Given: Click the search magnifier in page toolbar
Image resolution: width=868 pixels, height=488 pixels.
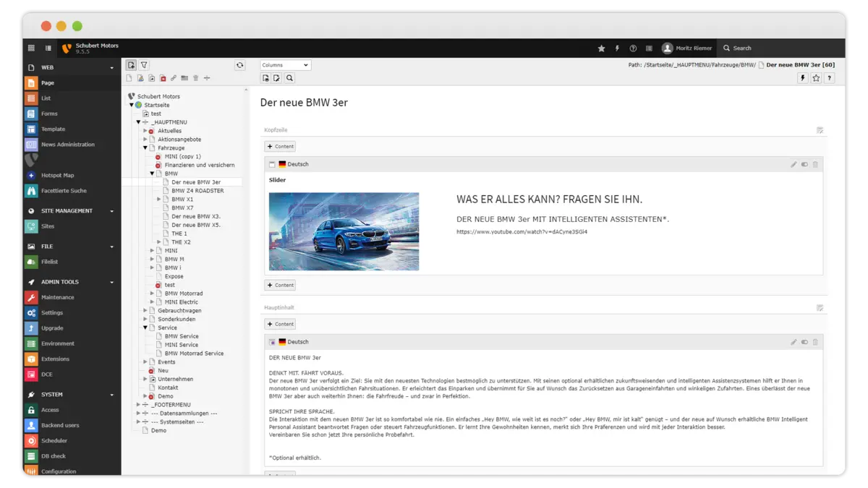Looking at the screenshot, I should (289, 78).
